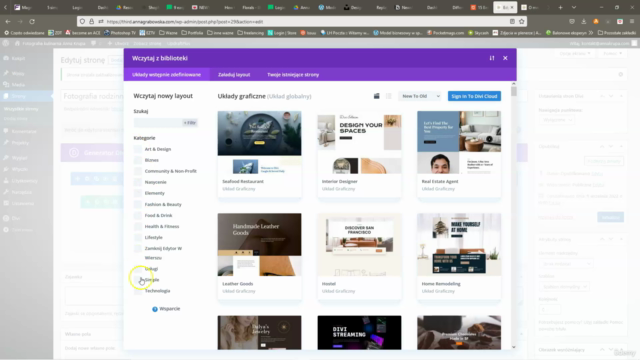Check the Elementy category
Viewport: 640px width, 360px height.
tap(138, 193)
